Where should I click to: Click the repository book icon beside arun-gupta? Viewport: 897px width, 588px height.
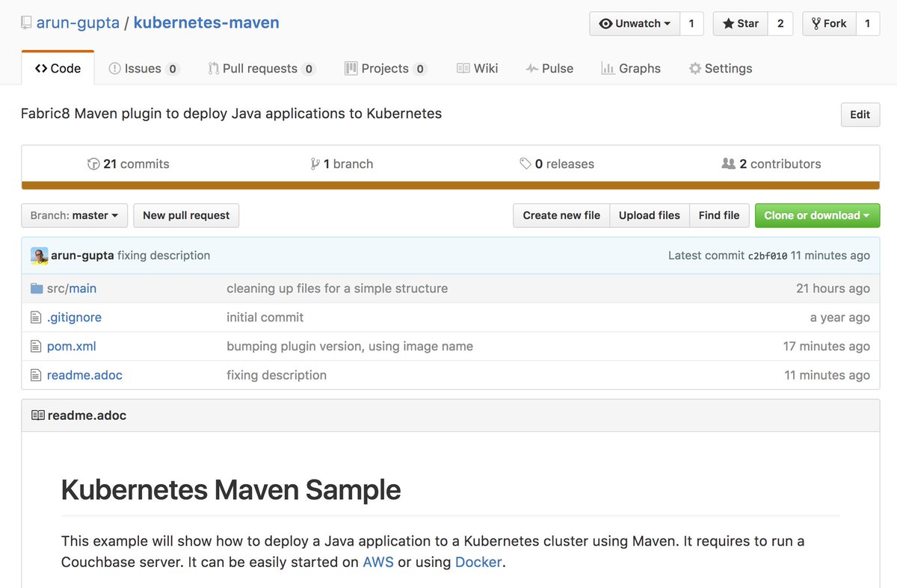(x=27, y=23)
